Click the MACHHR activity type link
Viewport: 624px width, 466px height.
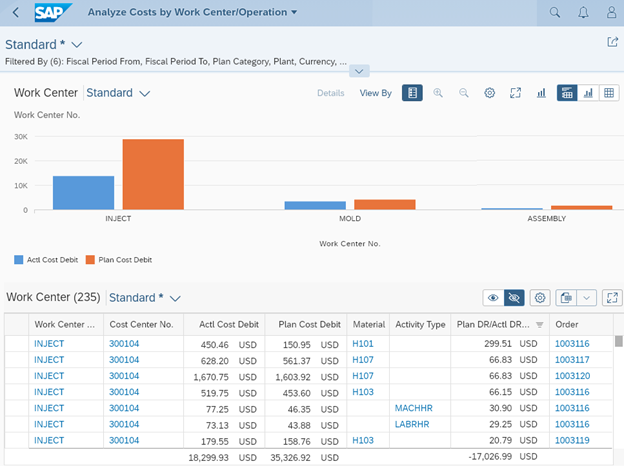click(x=413, y=408)
